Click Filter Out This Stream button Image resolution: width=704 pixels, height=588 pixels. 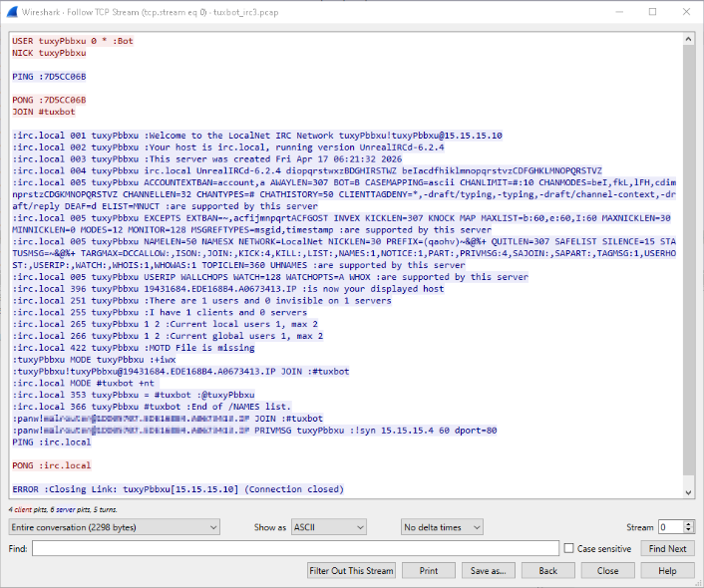point(352,570)
